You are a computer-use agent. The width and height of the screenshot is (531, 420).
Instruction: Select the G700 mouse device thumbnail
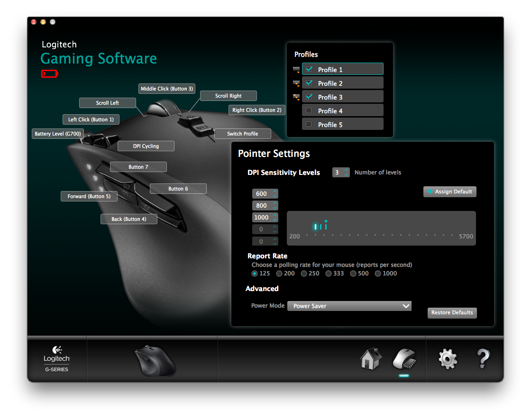point(155,361)
